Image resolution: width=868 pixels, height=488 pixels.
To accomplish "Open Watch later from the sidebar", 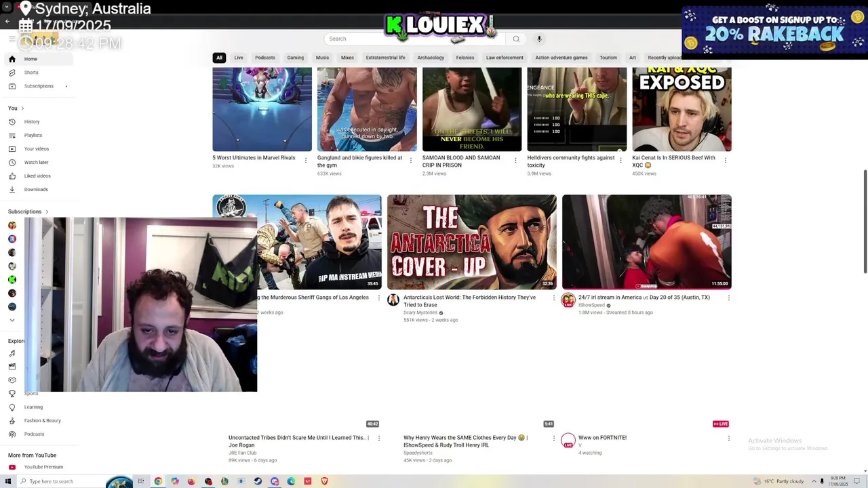I will pos(36,163).
